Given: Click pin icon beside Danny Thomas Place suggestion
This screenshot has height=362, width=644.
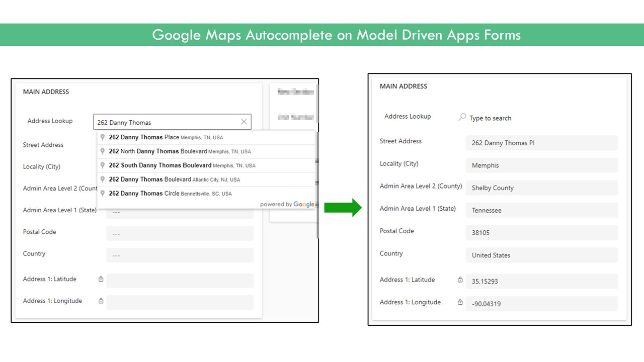Looking at the screenshot, I should (103, 137).
